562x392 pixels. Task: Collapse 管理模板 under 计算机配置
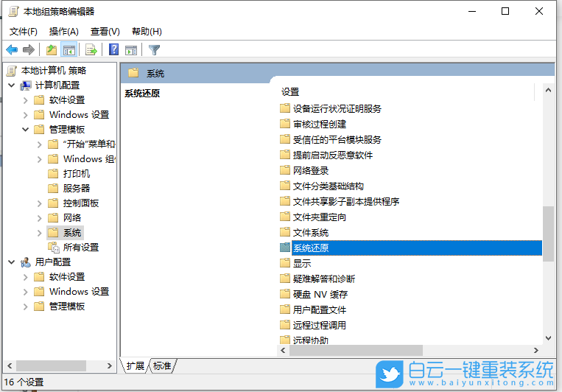click(x=26, y=130)
